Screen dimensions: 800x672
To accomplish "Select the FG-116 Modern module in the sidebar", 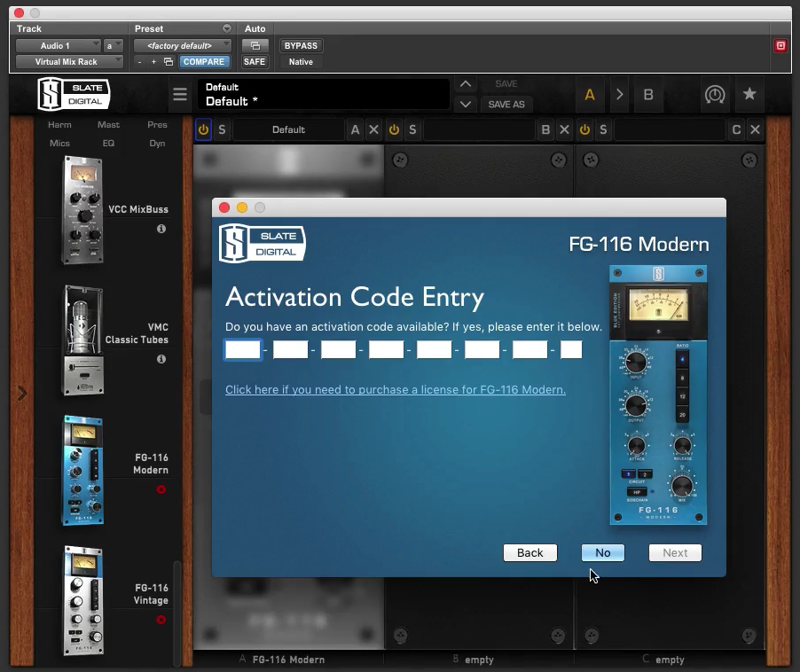I will click(82, 471).
